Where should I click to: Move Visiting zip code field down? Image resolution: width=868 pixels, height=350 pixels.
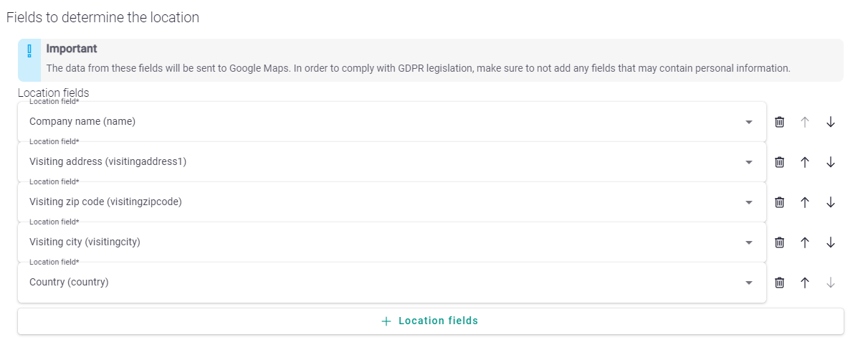point(831,202)
